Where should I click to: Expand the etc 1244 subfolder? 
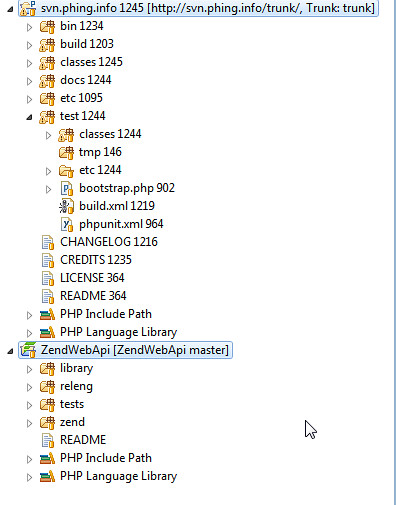48,171
